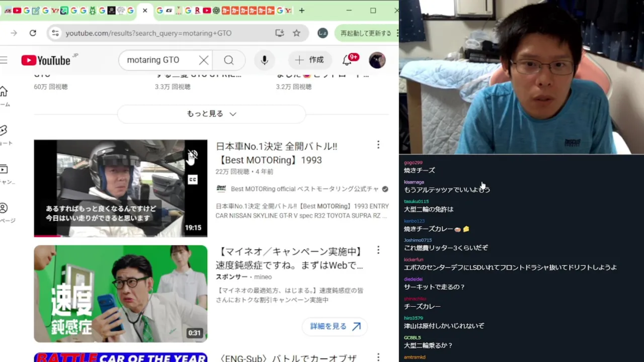Click chat username amtrsmkd
This screenshot has width=644, height=362.
coord(415,357)
